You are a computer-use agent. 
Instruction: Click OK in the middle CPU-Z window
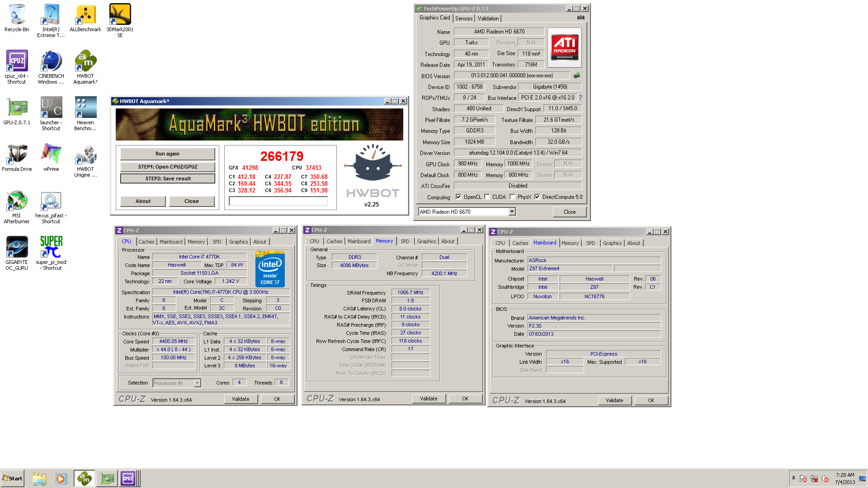pos(465,399)
